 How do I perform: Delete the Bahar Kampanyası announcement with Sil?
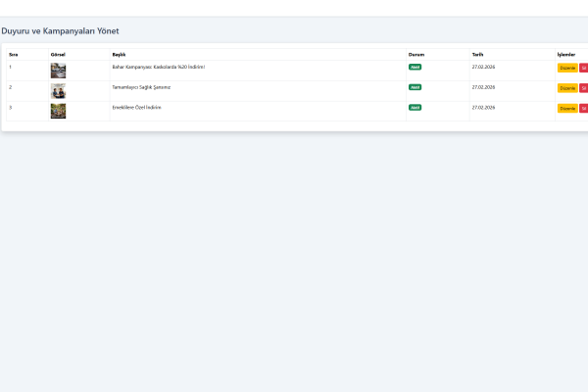pyautogui.click(x=584, y=68)
